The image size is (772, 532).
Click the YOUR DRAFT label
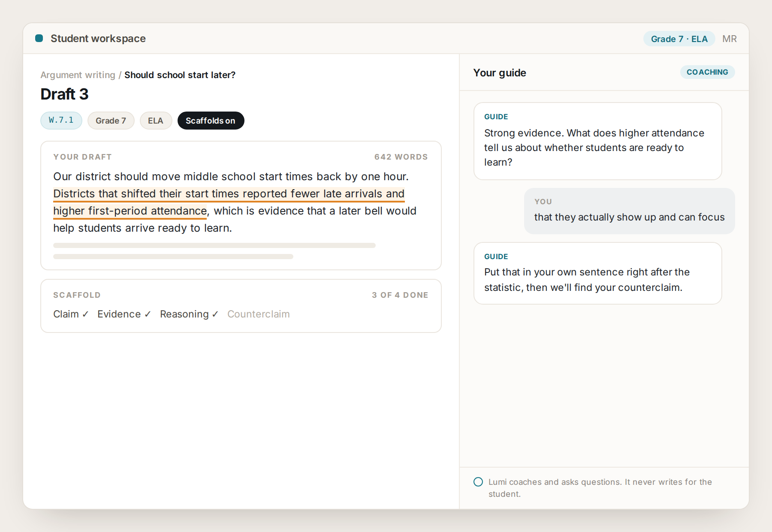[82, 157]
